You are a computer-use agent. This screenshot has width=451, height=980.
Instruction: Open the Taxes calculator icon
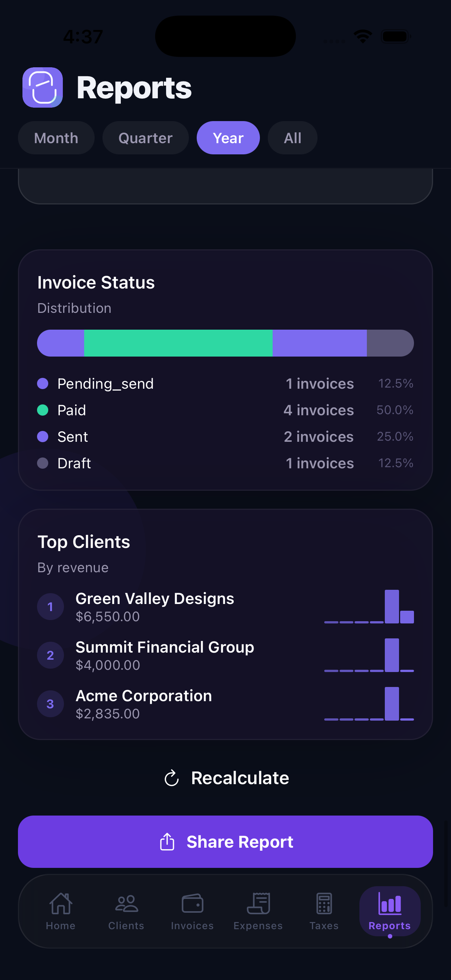coord(324,903)
